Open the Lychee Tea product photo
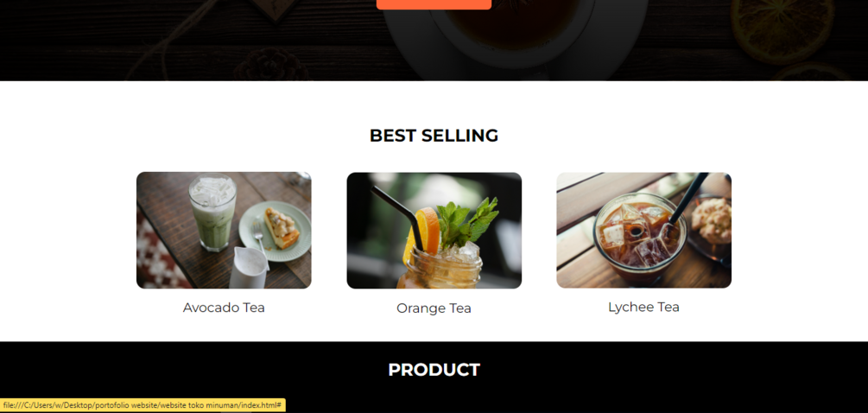 tap(643, 231)
